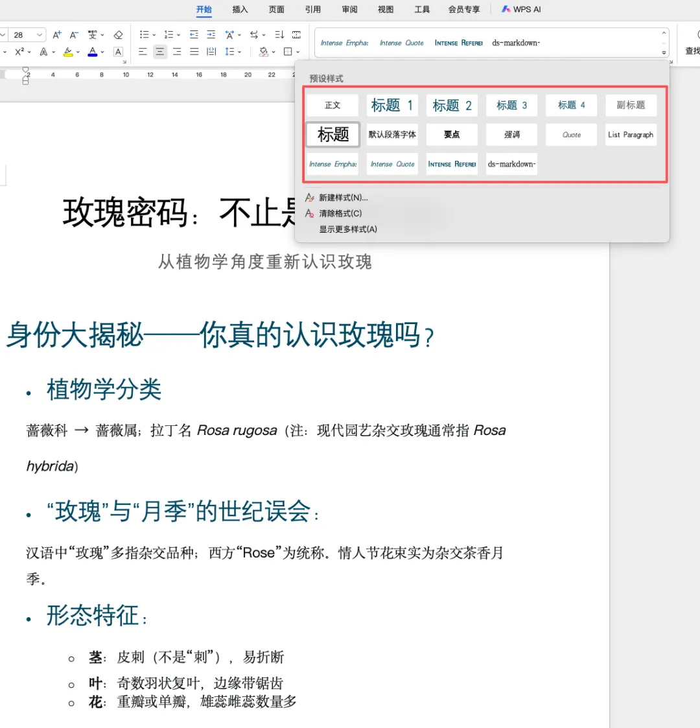The image size is (700, 728).
Task: Open the 审阅 tab
Action: 349,9
